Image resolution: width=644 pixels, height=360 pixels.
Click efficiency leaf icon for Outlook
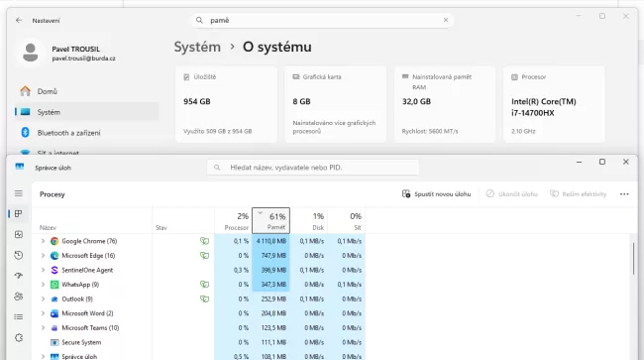click(x=204, y=299)
